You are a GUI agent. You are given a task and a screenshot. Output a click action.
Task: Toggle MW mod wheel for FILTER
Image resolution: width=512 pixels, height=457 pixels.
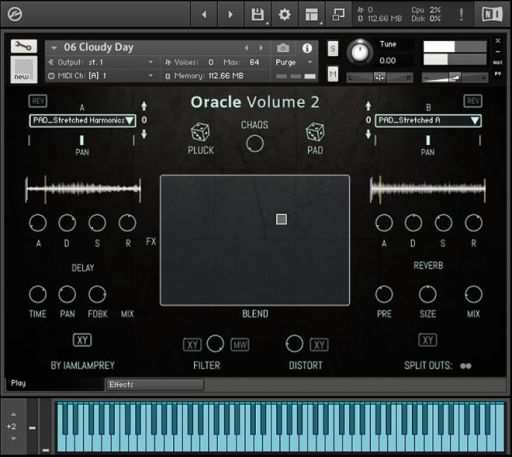click(240, 344)
